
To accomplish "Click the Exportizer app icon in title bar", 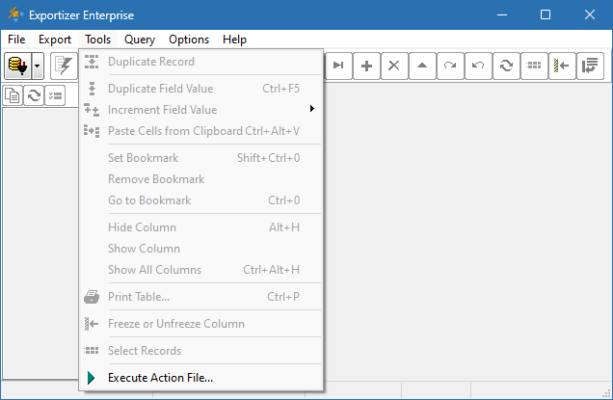I will click(15, 14).
